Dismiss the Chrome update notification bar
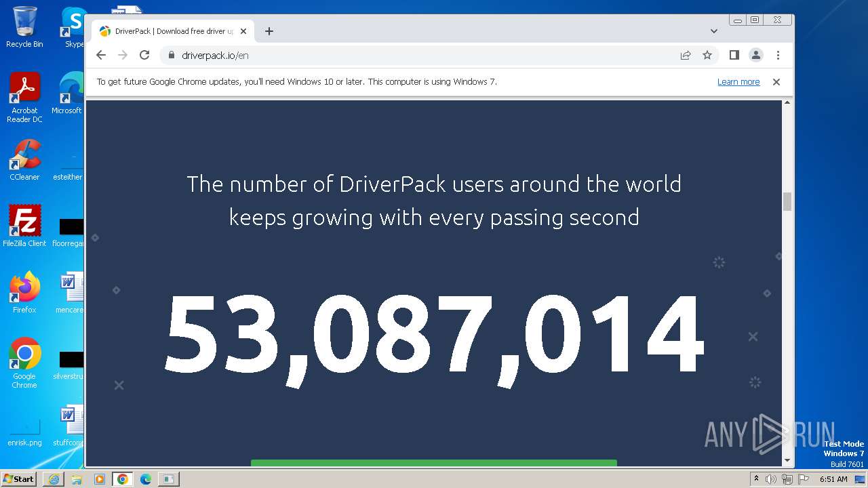The height and width of the screenshot is (488, 868). click(776, 82)
